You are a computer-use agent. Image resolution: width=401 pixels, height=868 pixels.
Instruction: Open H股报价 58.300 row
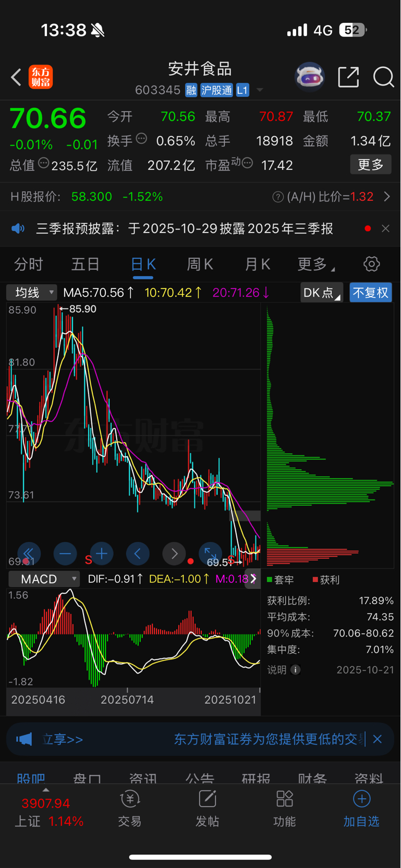(200, 197)
